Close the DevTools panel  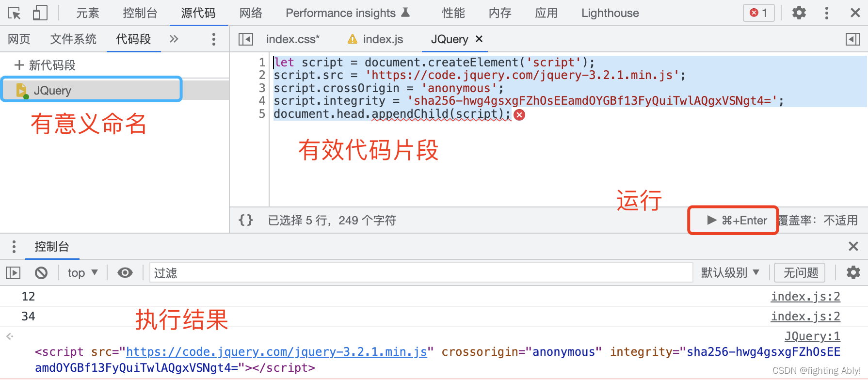point(855,13)
